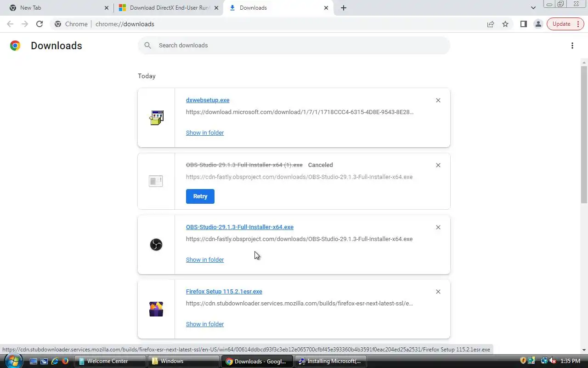Show OBS-Studio installer in folder
Image resolution: width=588 pixels, height=368 pixels.
[205, 260]
